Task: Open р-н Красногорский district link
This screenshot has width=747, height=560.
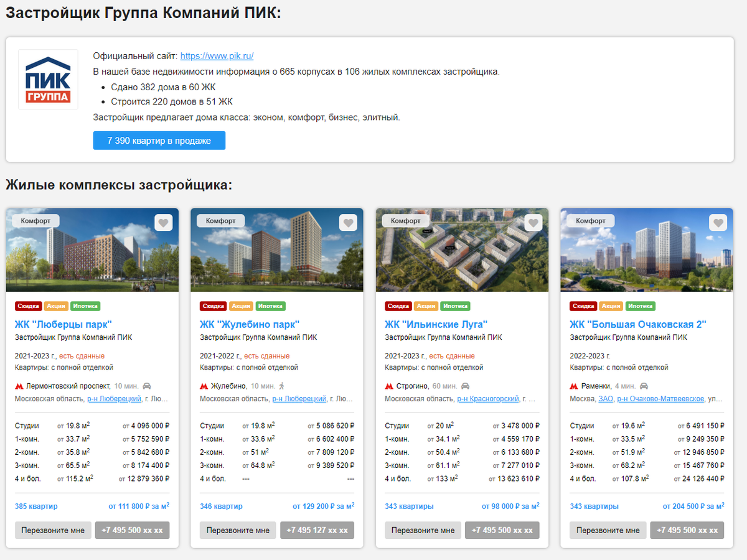Action: (488, 399)
